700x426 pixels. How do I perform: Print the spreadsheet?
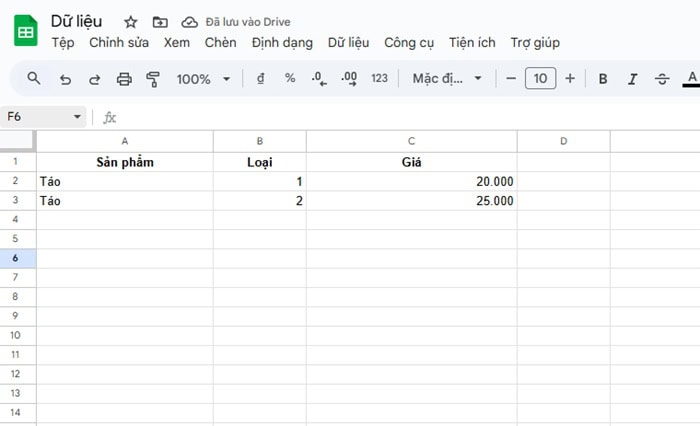point(124,78)
